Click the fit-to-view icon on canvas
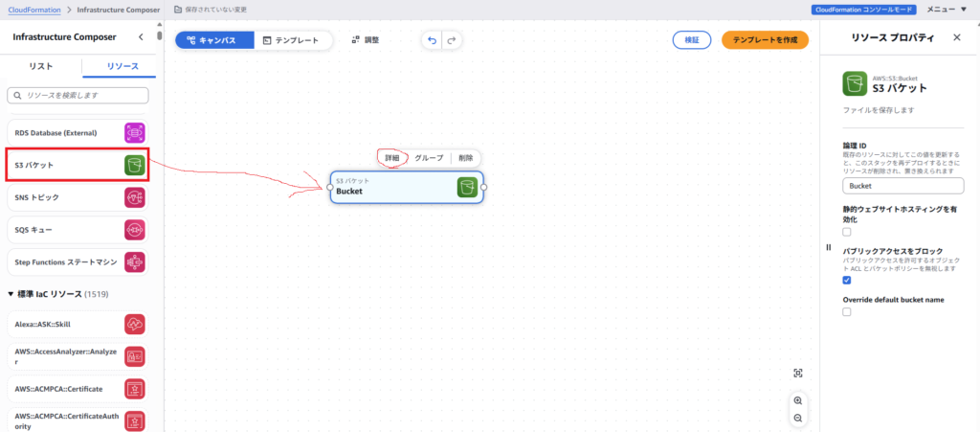This screenshot has width=980, height=432. pyautogui.click(x=798, y=373)
